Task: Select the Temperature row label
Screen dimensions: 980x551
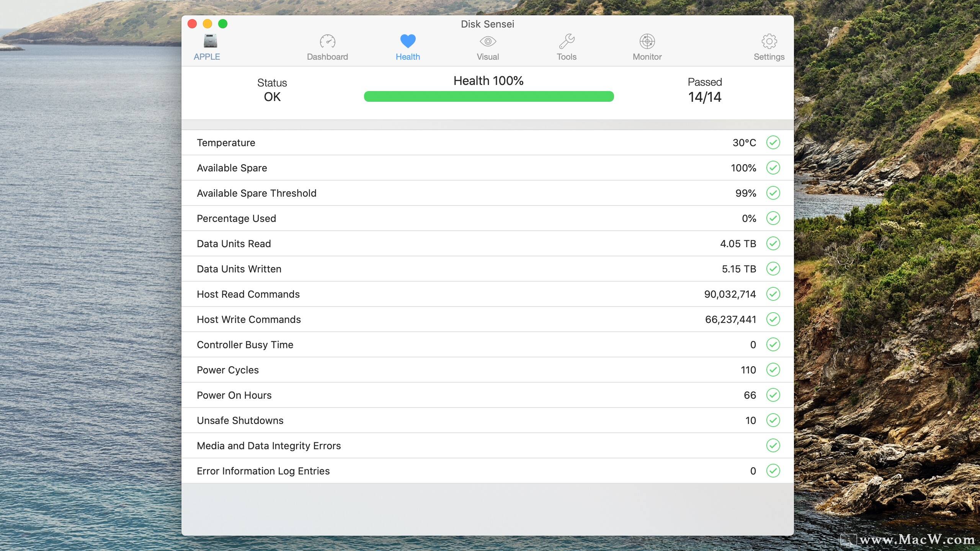Action: tap(226, 143)
